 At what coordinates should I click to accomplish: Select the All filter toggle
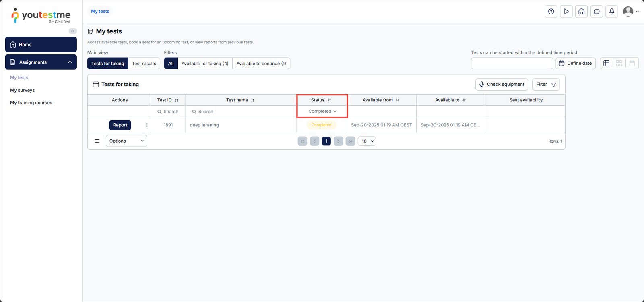click(x=171, y=64)
